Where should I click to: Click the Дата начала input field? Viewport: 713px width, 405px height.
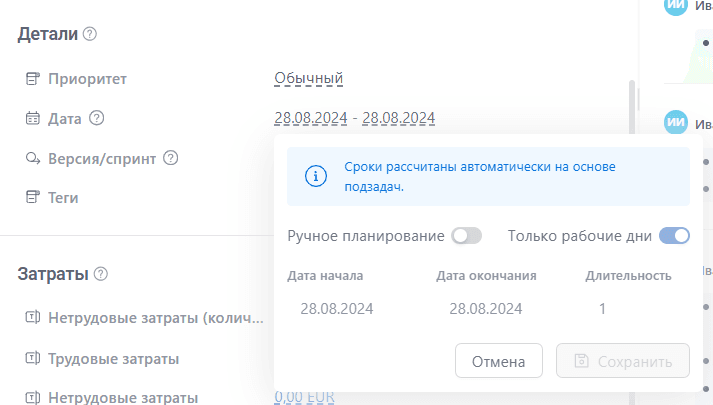[337, 309]
